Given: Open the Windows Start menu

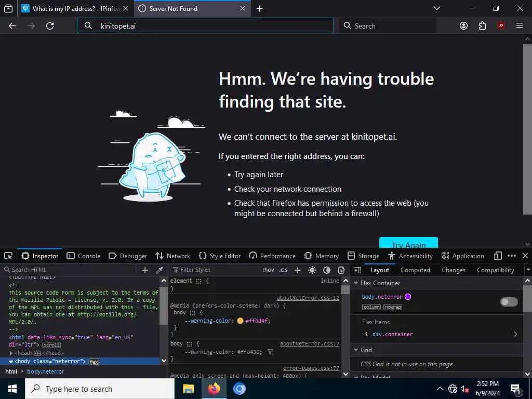Looking at the screenshot, I should click(x=12, y=389).
